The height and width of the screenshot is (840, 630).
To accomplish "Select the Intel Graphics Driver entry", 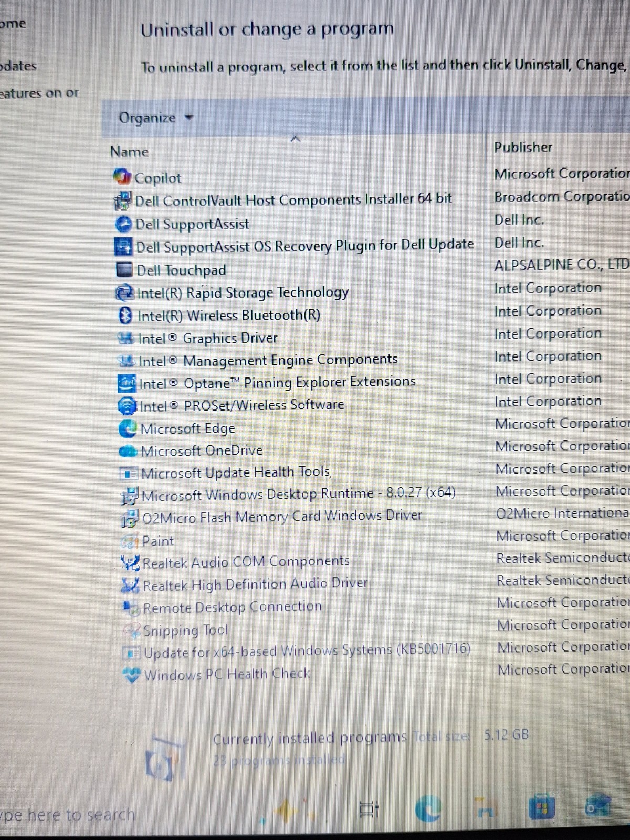I will point(208,339).
